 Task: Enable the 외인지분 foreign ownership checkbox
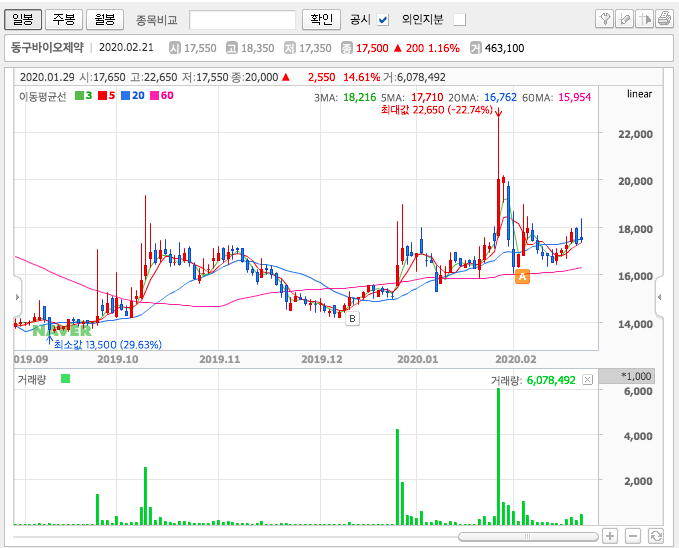point(459,20)
